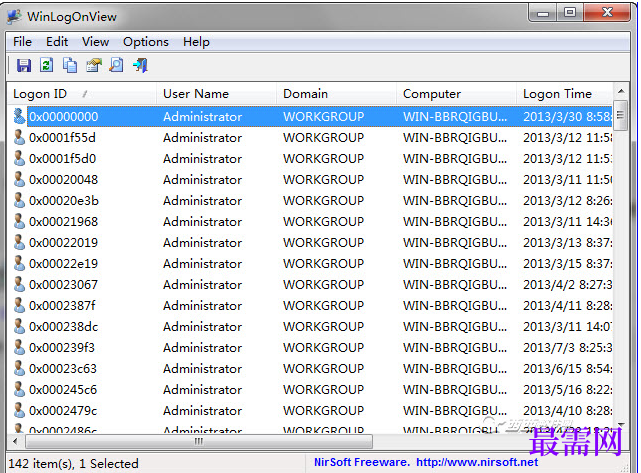Select Logon ID 0x000239f3

coord(62,347)
